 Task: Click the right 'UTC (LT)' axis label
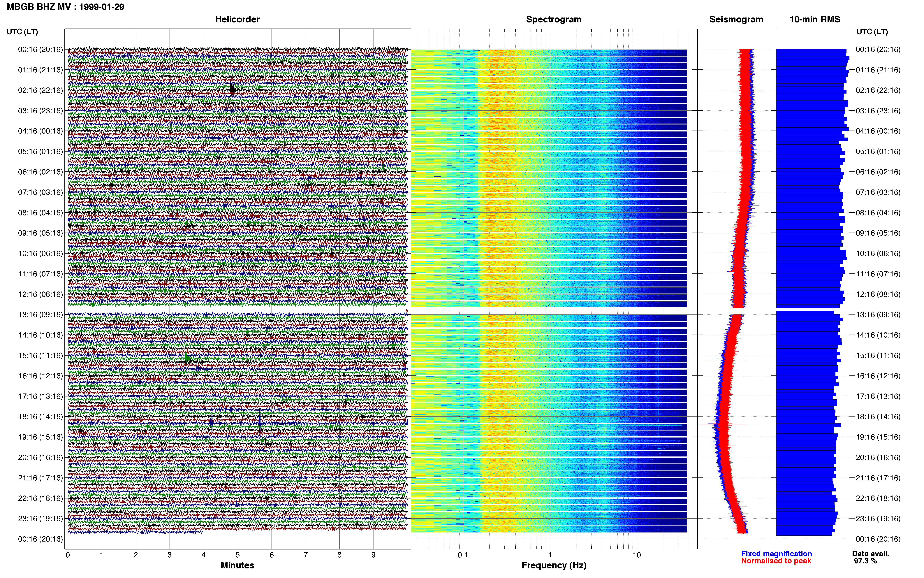pos(872,32)
